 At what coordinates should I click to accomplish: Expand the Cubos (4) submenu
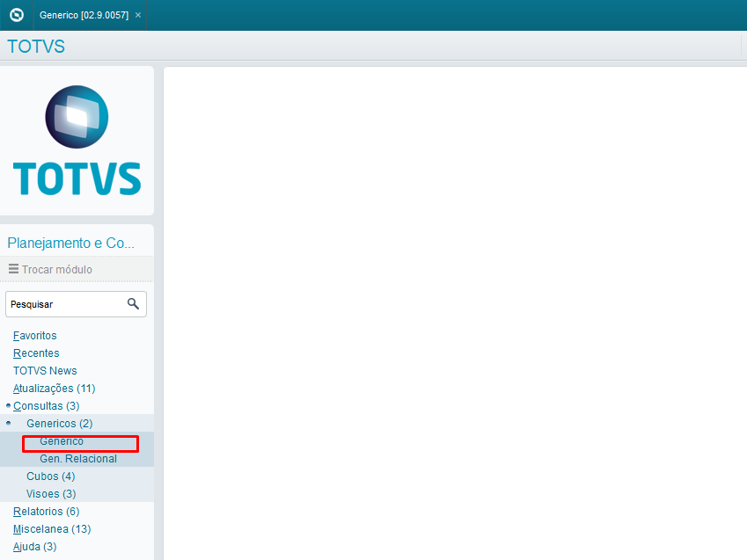50,476
